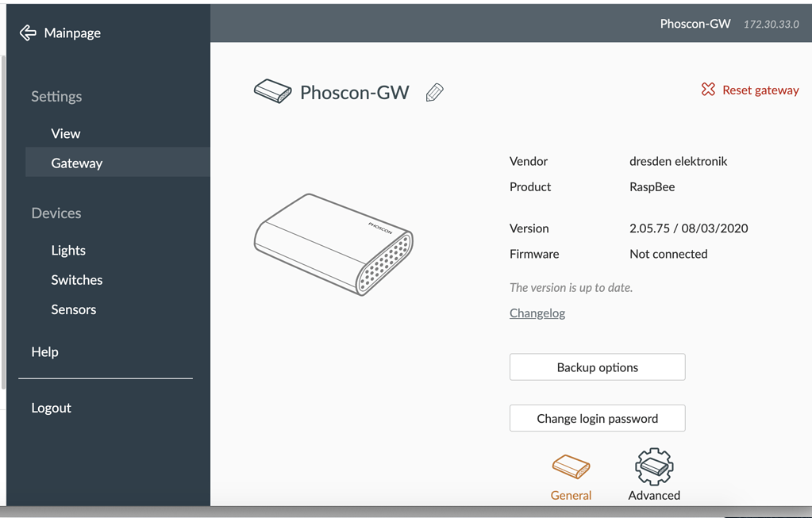Click the back arrow next to Mainpage
The image size is (812, 518).
coord(27,33)
